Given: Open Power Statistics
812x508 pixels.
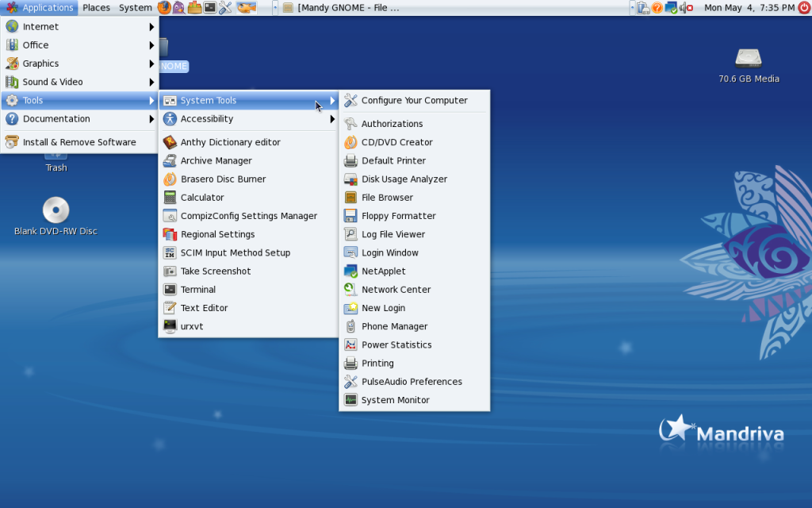Looking at the screenshot, I should click(x=414, y=344).
